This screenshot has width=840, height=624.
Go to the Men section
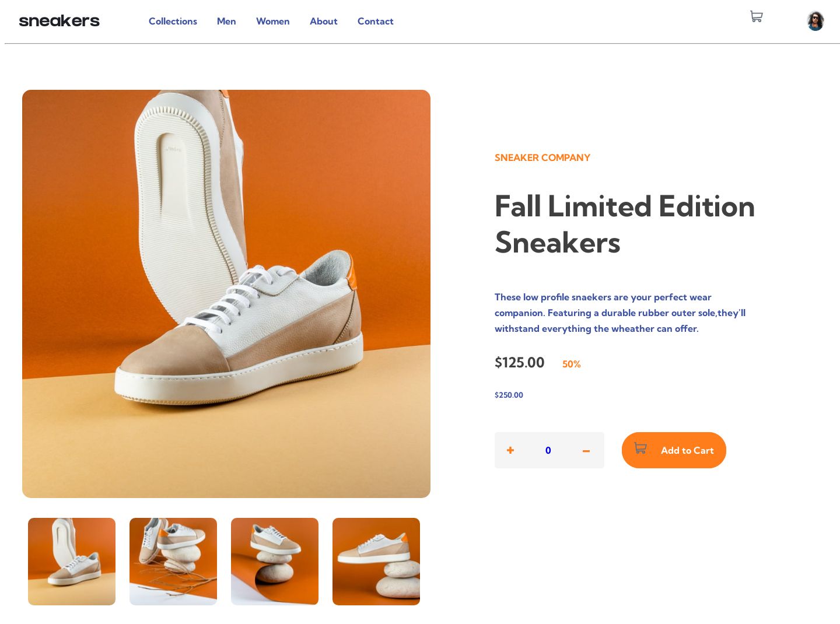click(x=226, y=21)
